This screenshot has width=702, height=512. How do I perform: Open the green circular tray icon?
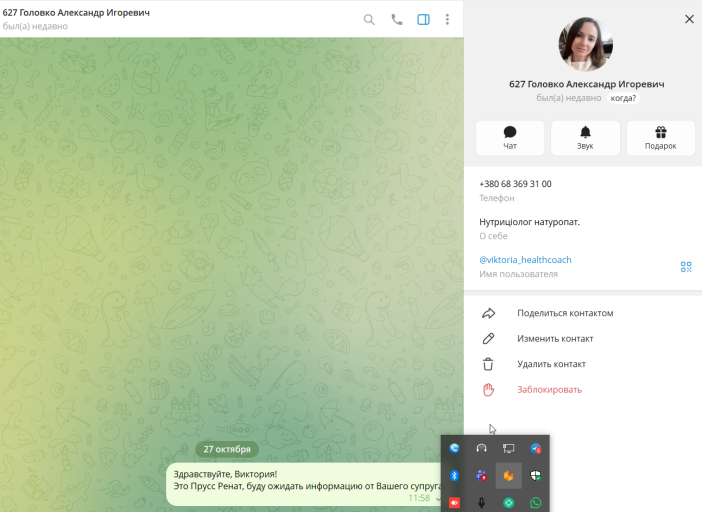[509, 503]
